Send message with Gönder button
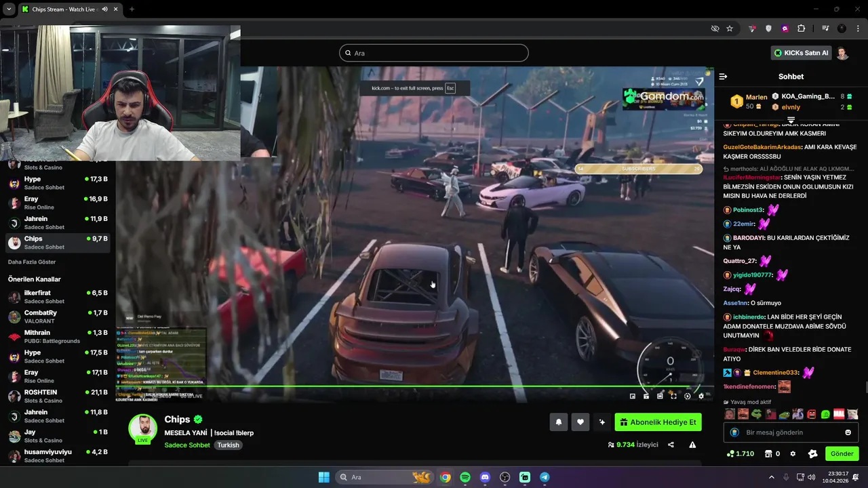868x488 pixels. tap(842, 453)
